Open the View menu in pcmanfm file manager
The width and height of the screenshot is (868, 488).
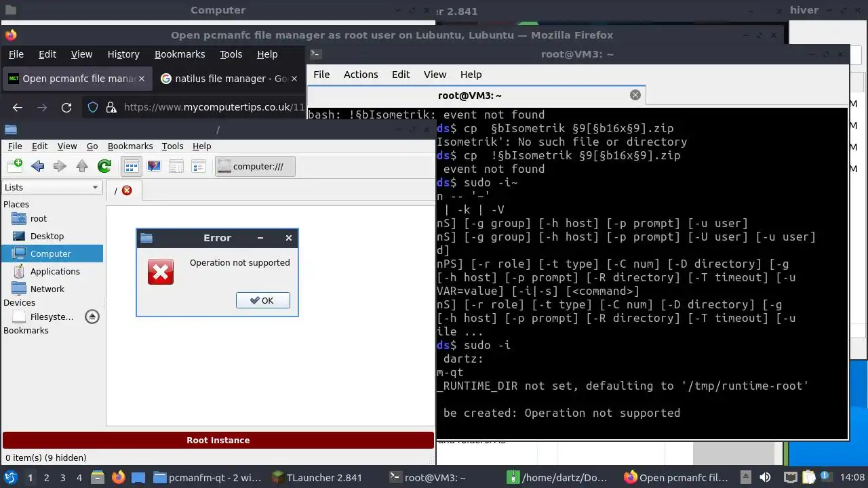(x=67, y=146)
